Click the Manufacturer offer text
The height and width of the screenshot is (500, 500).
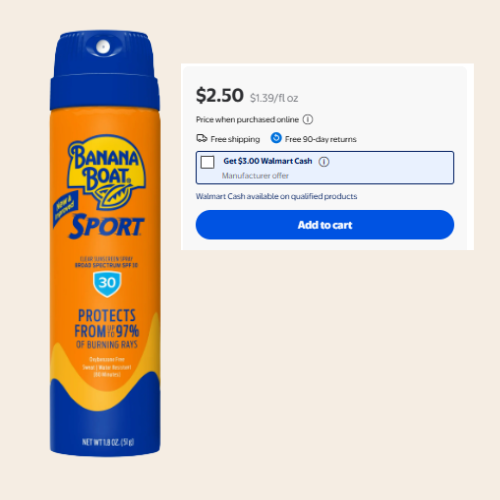click(x=255, y=176)
